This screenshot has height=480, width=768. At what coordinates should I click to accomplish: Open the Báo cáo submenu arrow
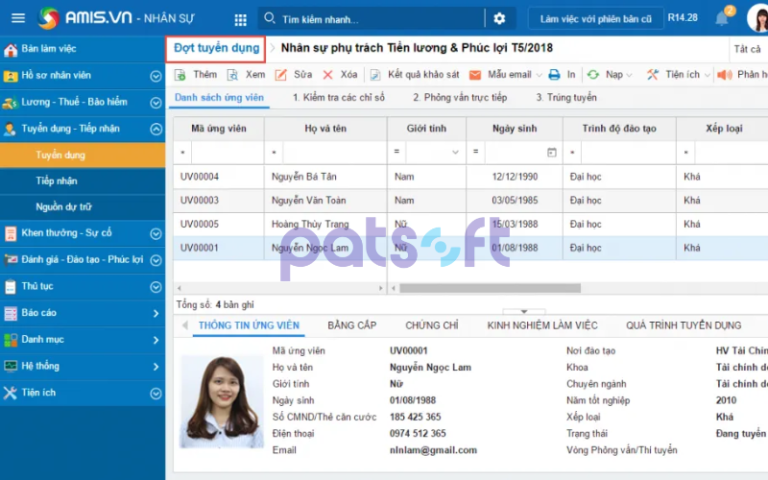coord(156,313)
